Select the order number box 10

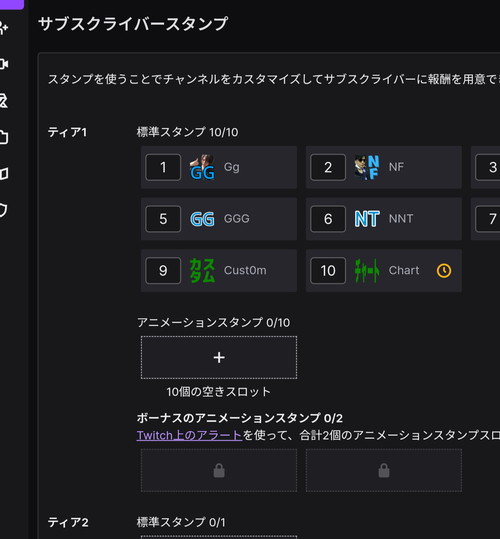click(x=328, y=271)
